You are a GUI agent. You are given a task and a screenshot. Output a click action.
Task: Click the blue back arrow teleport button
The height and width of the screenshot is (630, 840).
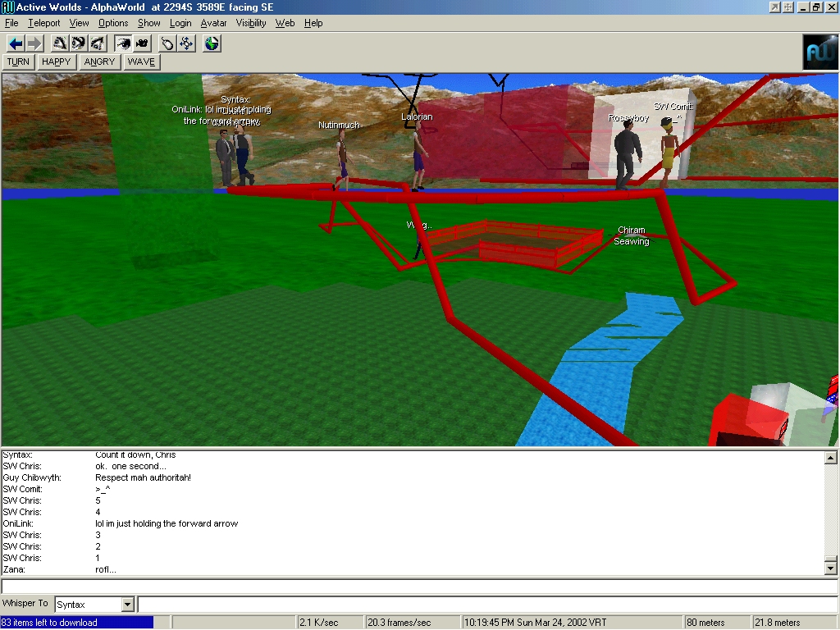[16, 43]
